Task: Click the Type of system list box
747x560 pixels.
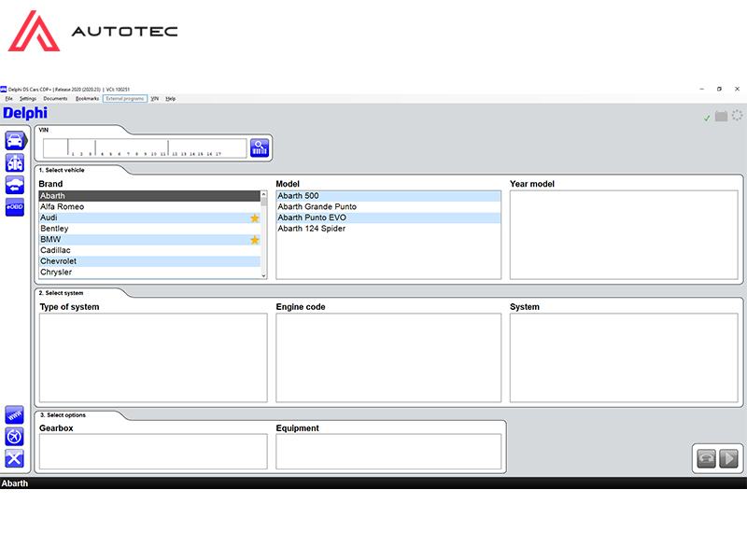Action: 153,357
